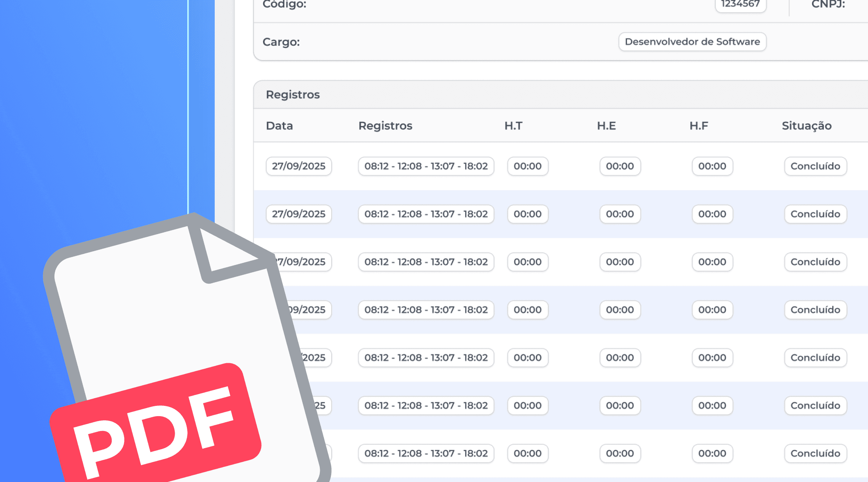Click the H.E column header
868x482 pixels.
click(x=606, y=126)
